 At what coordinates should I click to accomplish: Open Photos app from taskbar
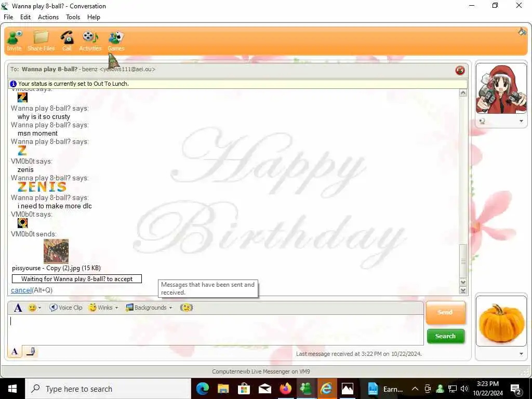pyautogui.click(x=348, y=389)
